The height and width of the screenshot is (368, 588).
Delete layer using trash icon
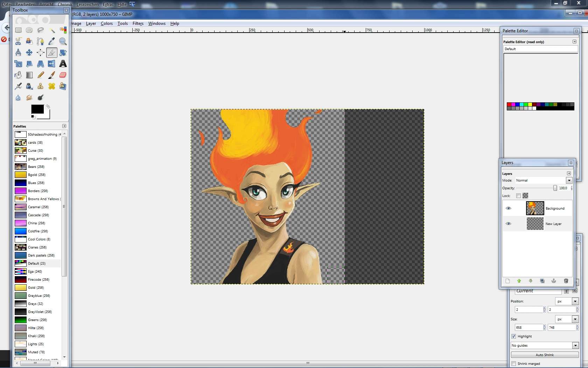(566, 281)
